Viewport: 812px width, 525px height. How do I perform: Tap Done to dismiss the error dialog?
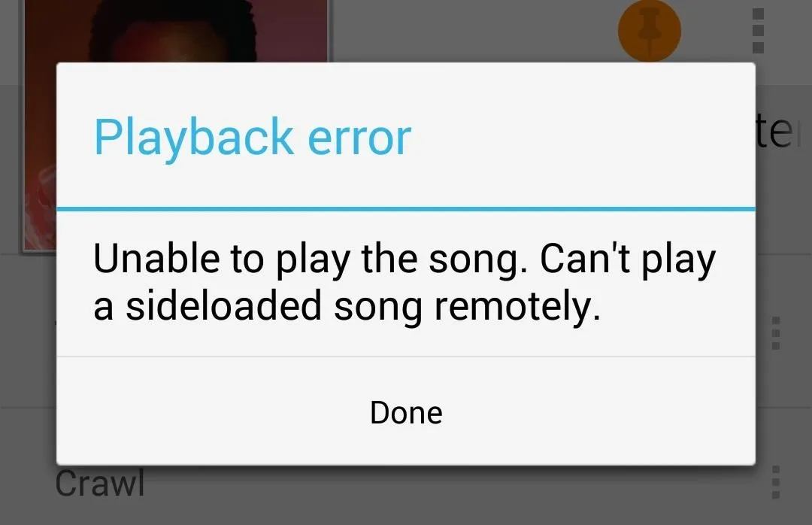click(406, 412)
